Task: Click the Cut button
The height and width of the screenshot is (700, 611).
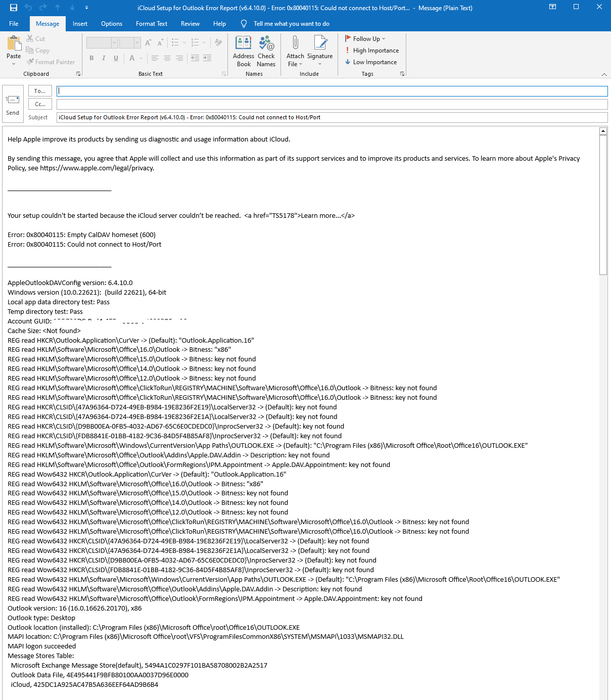Action: [x=35, y=39]
